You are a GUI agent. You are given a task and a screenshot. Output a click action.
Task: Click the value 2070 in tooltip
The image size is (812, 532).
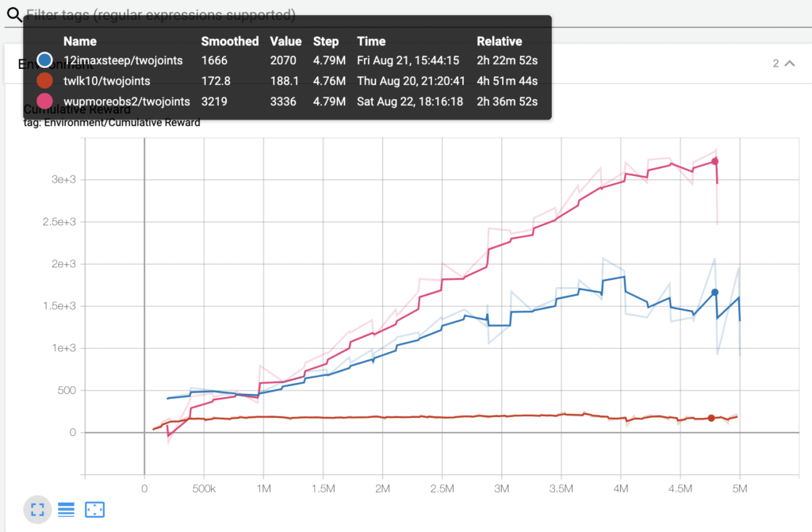[283, 60]
